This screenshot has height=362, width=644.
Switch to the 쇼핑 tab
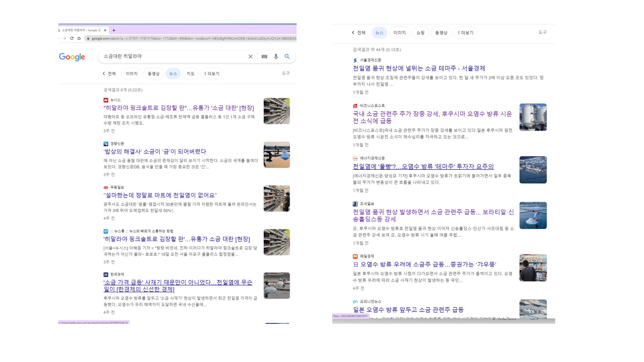pyautogui.click(x=420, y=33)
